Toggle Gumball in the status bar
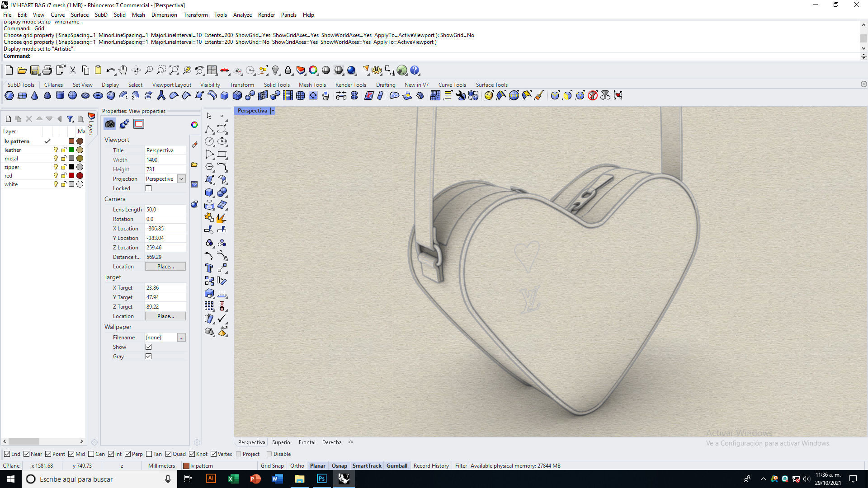Image resolution: width=868 pixels, height=488 pixels. tap(396, 466)
